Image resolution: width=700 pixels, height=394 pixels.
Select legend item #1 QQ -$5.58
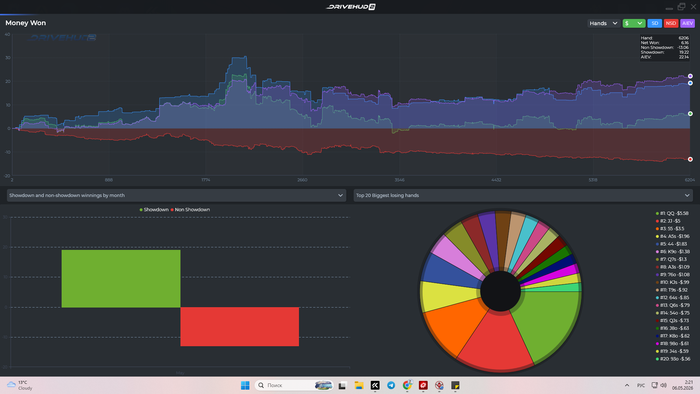672,213
